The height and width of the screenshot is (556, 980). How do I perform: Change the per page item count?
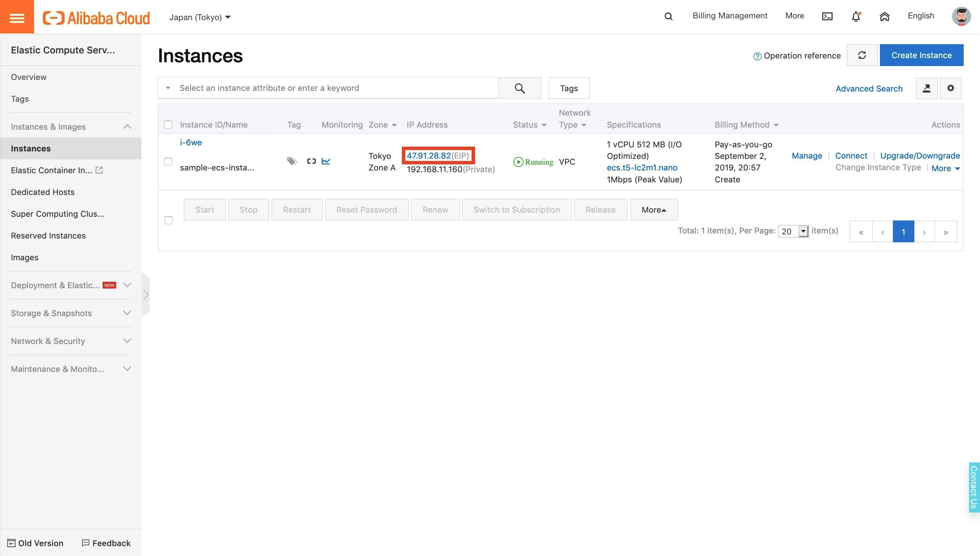[x=793, y=231]
